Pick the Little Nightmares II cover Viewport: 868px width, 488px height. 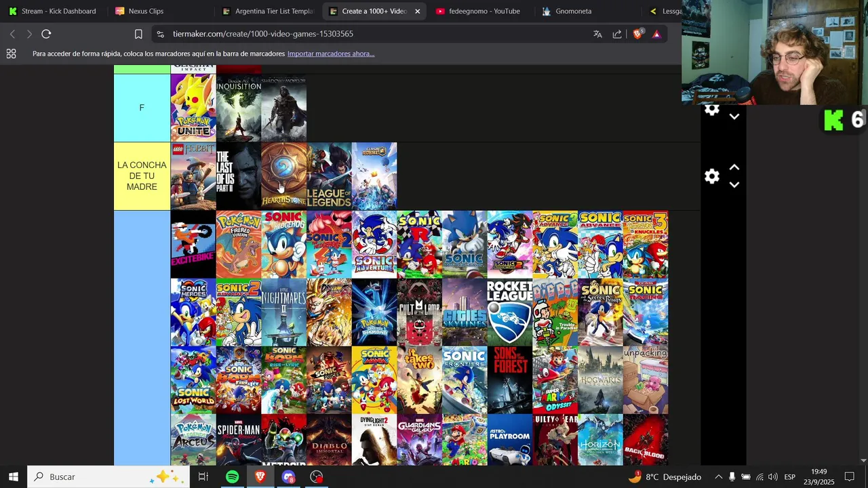pos(284,312)
